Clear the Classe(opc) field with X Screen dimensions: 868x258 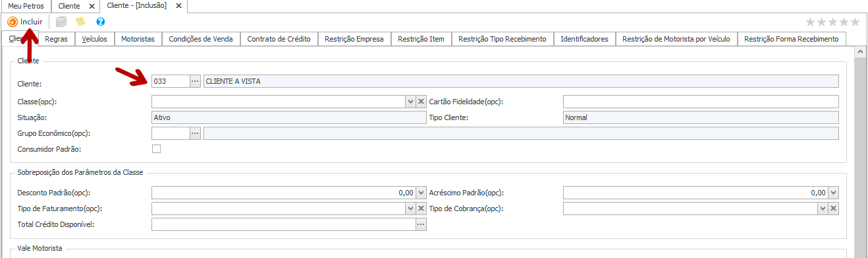[421, 102]
